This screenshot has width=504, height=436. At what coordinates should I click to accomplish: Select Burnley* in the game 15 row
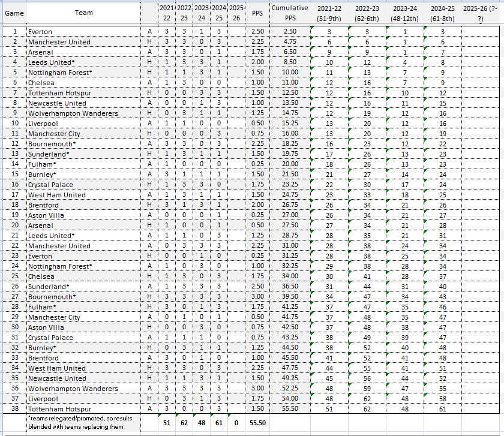pyautogui.click(x=42, y=175)
